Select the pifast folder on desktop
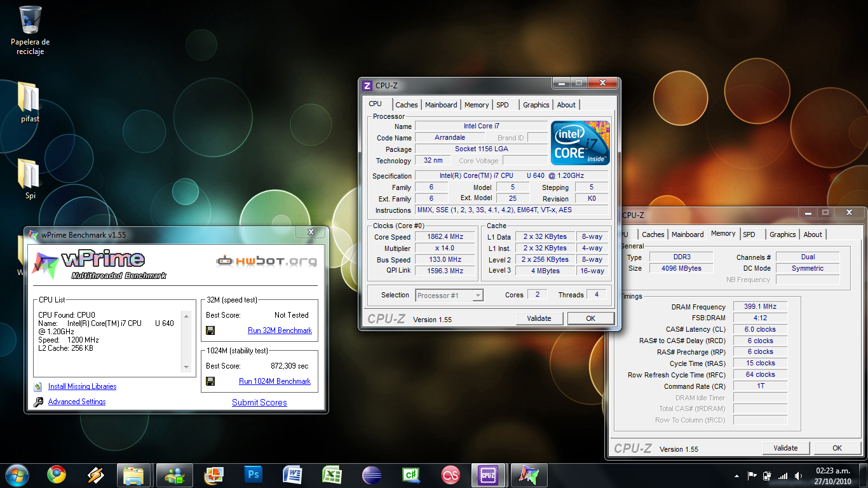The image size is (868, 488). click(x=30, y=102)
